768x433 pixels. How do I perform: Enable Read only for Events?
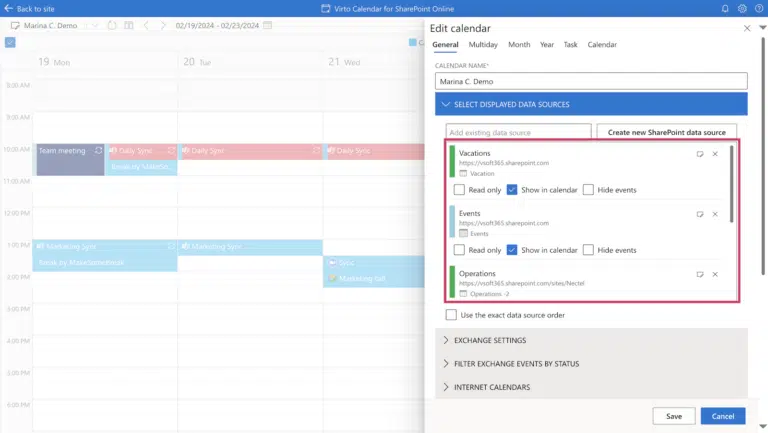459,250
